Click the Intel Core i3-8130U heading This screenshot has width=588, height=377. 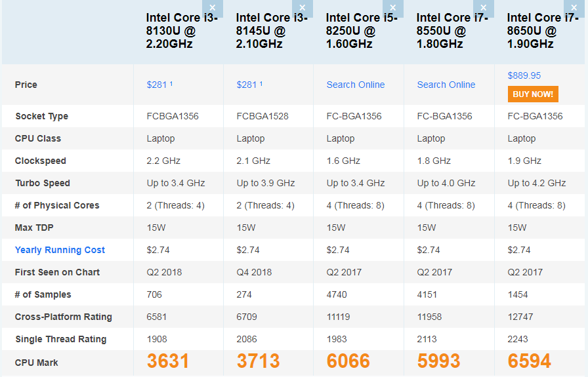[179, 31]
